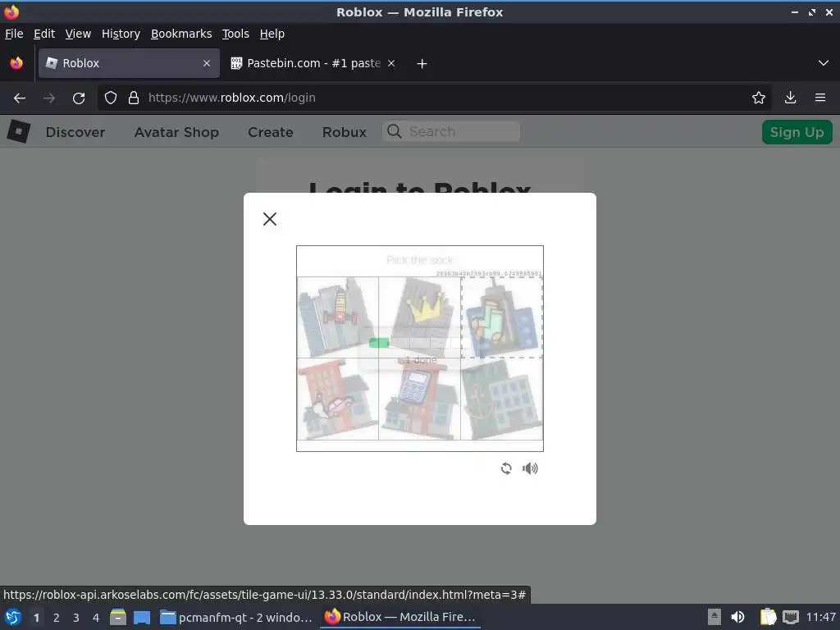Image resolution: width=840 pixels, height=630 pixels.
Task: Open the system application menu on taskbar
Action: click(x=13, y=617)
